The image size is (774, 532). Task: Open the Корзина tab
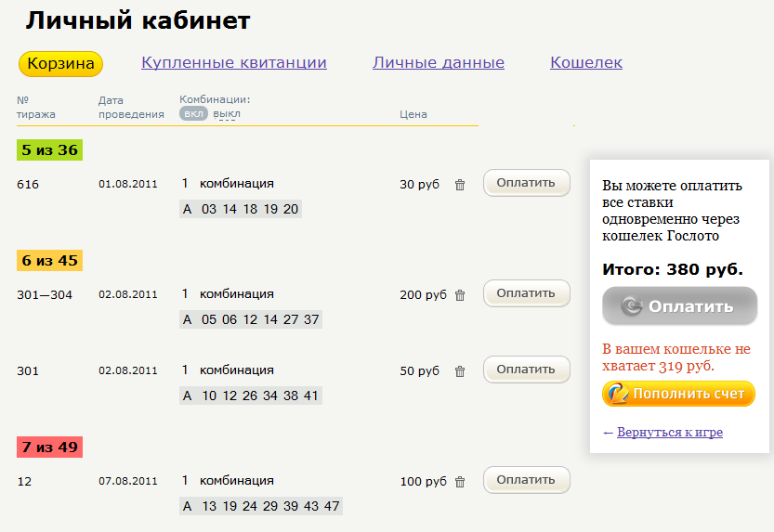coord(60,64)
